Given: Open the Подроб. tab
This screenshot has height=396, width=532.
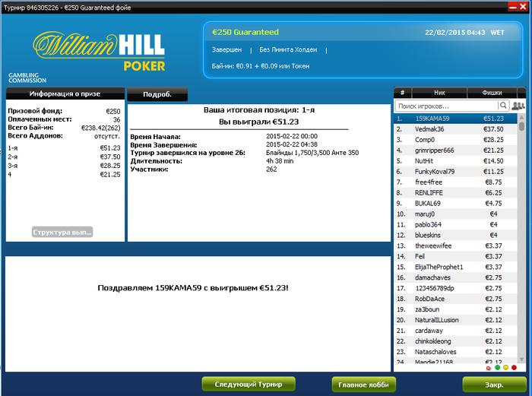Looking at the screenshot, I should (157, 94).
